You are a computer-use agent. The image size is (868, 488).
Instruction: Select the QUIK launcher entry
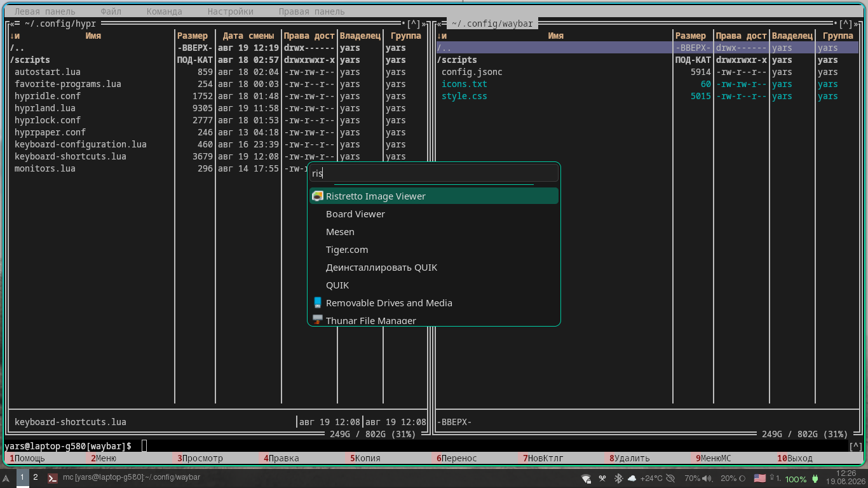[434, 285]
